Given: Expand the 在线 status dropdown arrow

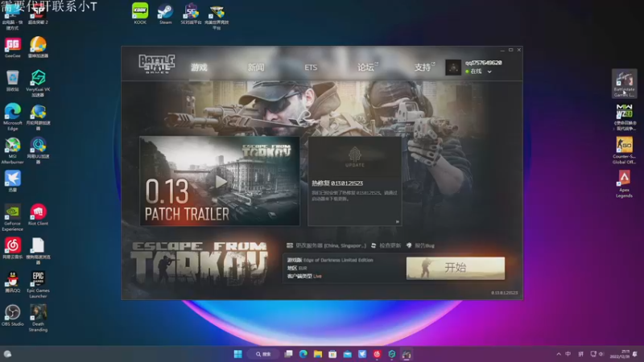Looking at the screenshot, I should [x=489, y=72].
